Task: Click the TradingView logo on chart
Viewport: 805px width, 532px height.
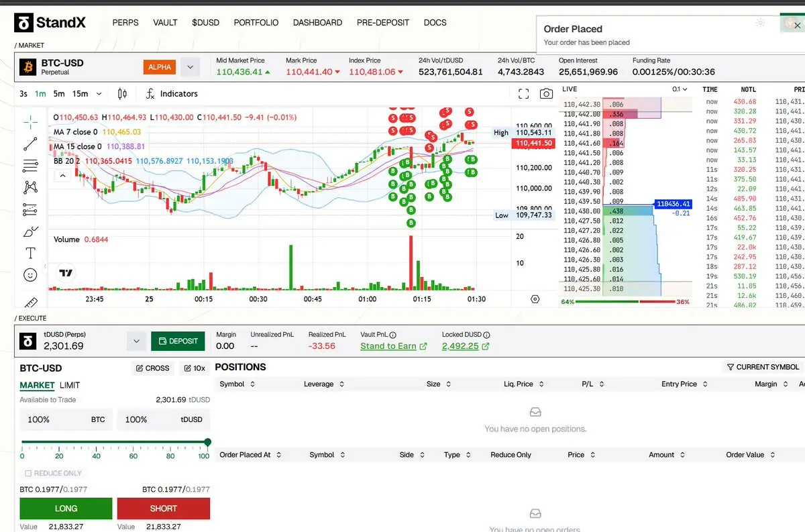Action: (66, 273)
